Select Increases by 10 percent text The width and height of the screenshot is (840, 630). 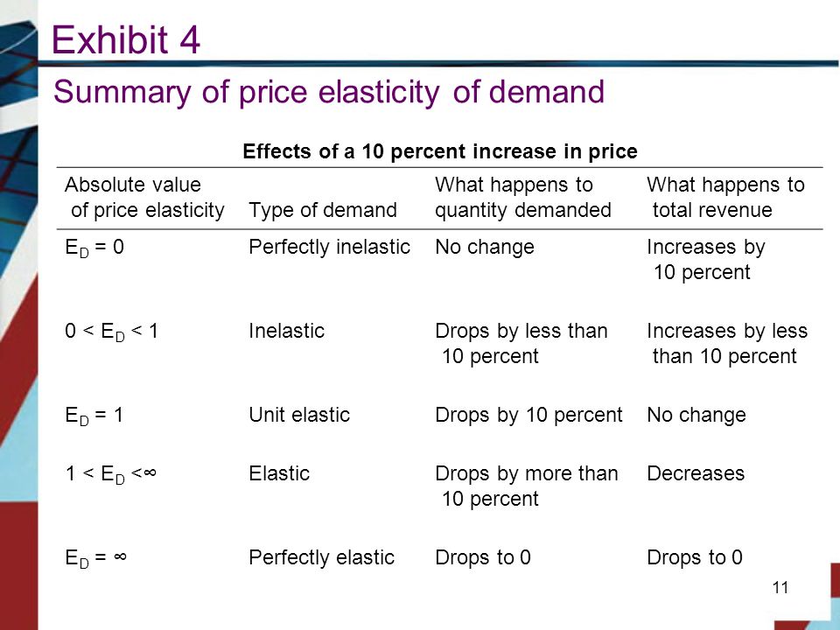[x=705, y=259]
